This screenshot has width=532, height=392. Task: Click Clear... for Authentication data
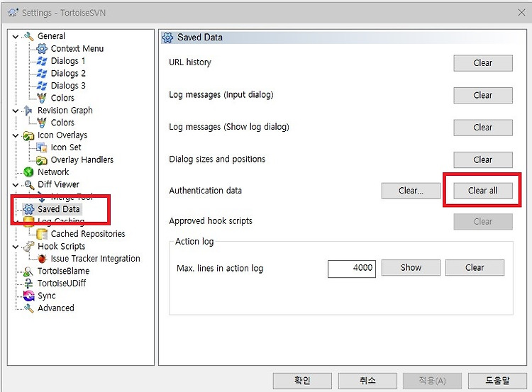[x=411, y=191]
